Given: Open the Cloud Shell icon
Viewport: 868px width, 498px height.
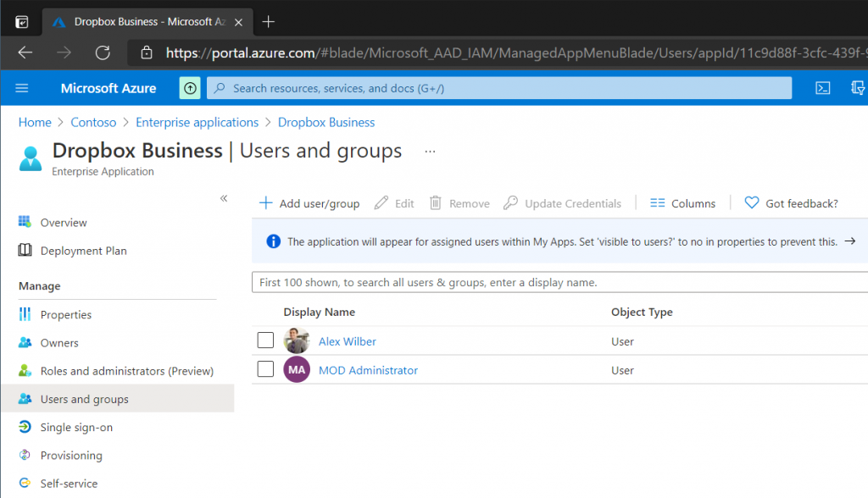Looking at the screenshot, I should 822,88.
